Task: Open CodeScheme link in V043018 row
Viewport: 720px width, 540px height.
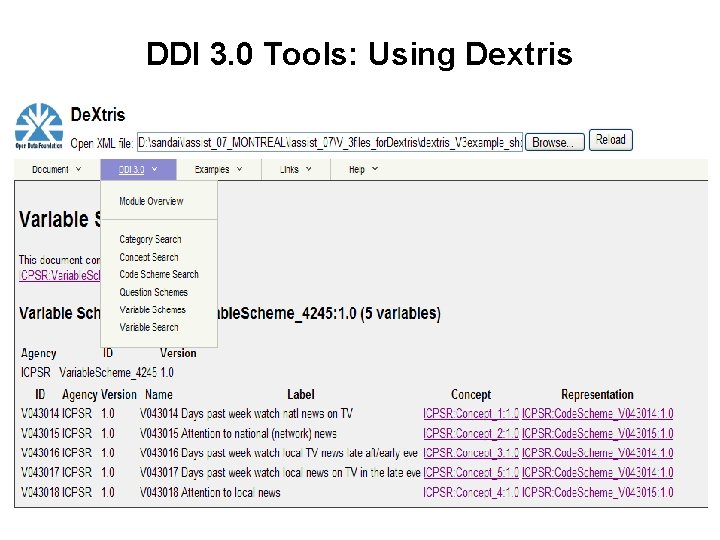Action: pyautogui.click(x=597, y=492)
